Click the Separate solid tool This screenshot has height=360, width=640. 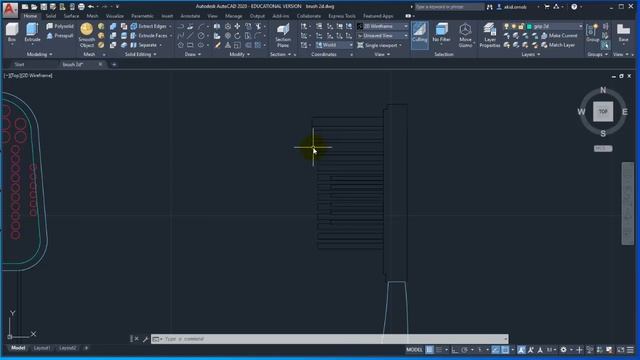(x=144, y=45)
